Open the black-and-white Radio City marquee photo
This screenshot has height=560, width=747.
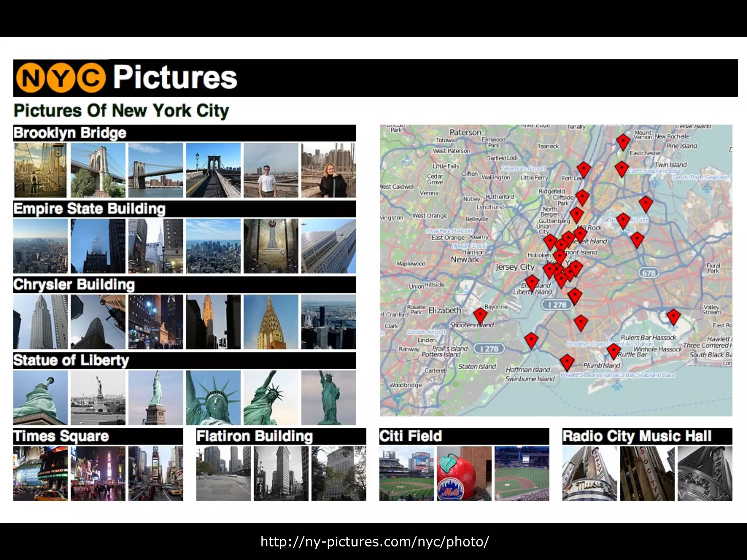tap(705, 474)
